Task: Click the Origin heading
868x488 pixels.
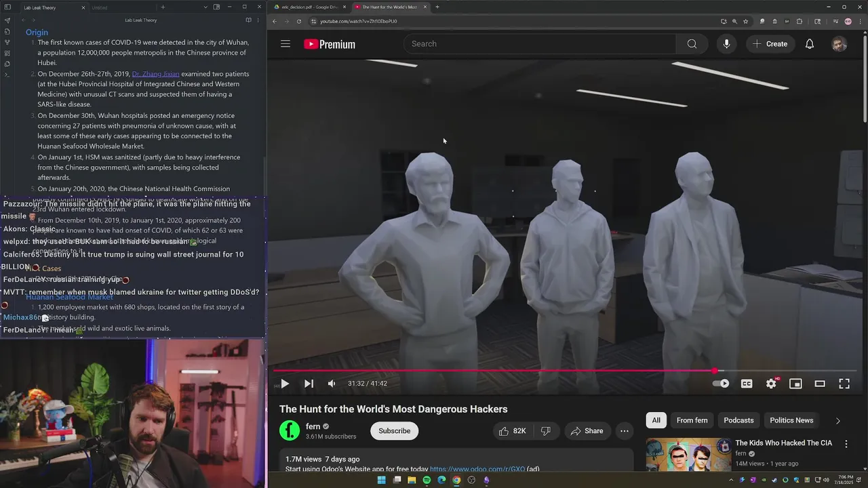Action: pyautogui.click(x=37, y=32)
